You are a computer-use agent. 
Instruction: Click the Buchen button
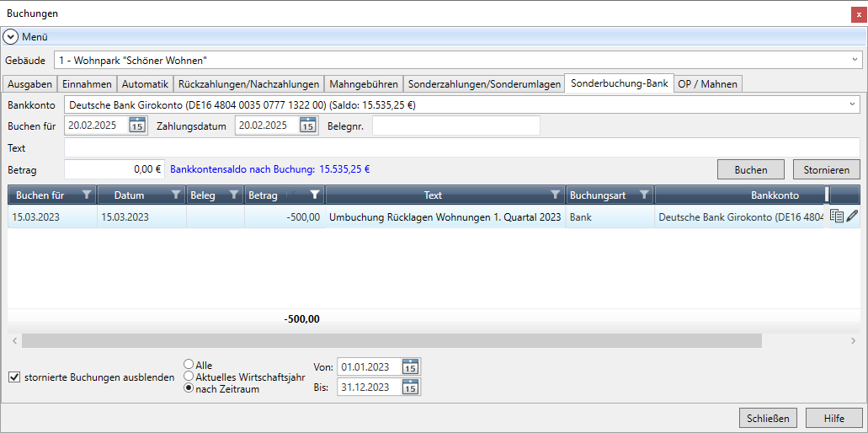[x=751, y=169]
